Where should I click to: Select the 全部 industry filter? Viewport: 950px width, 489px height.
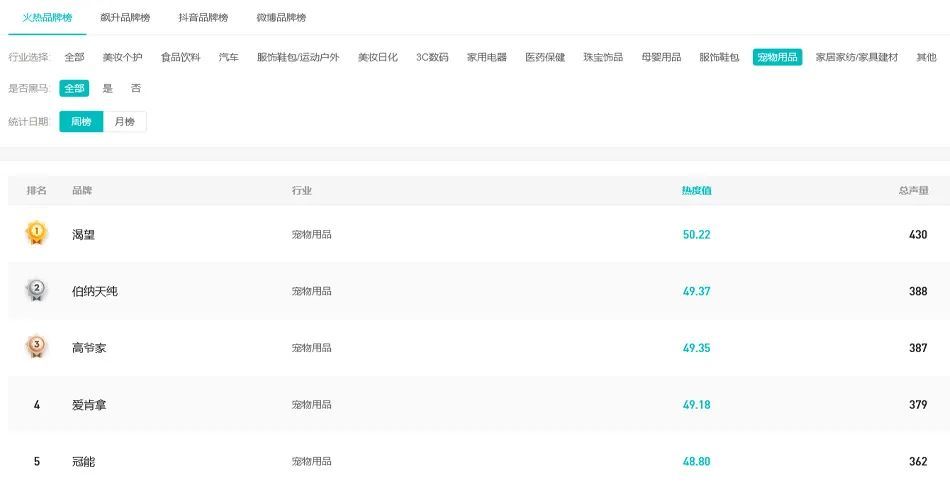[75, 57]
